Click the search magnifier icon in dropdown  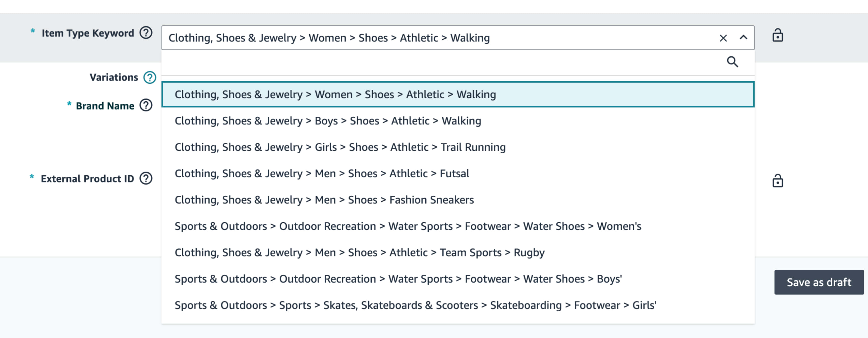click(x=733, y=62)
